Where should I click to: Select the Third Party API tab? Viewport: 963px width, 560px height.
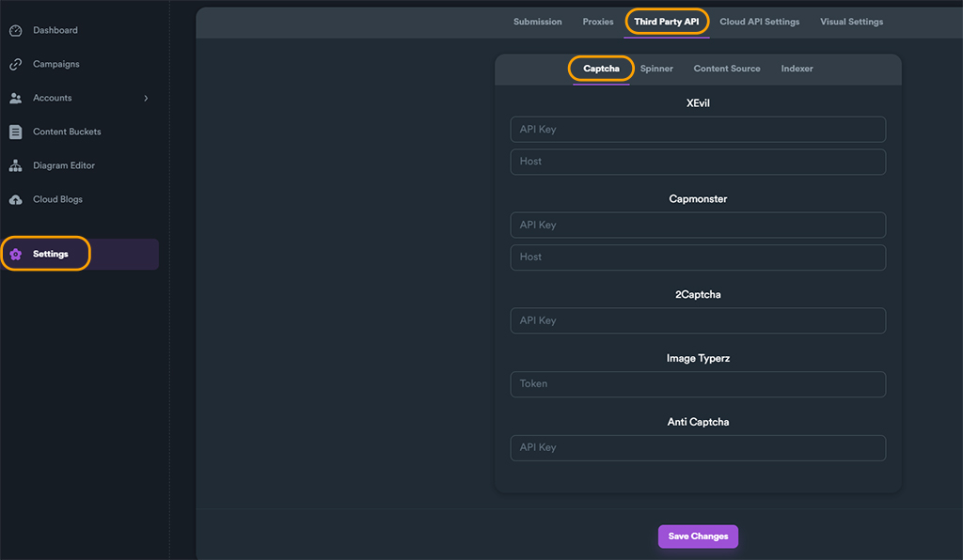point(667,22)
